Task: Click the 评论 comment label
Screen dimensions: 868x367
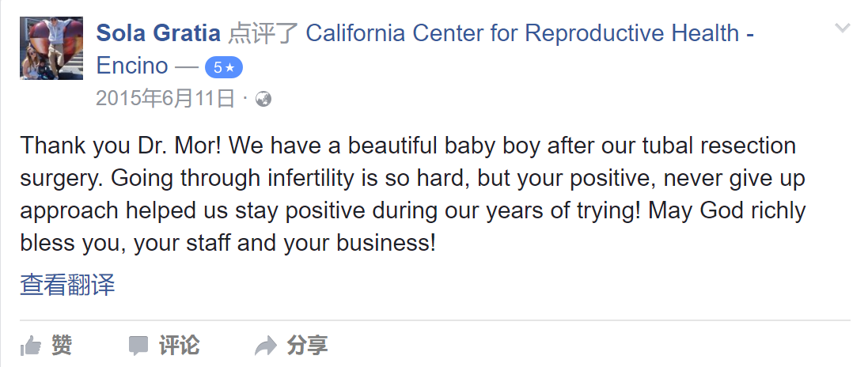Action: 180,346
